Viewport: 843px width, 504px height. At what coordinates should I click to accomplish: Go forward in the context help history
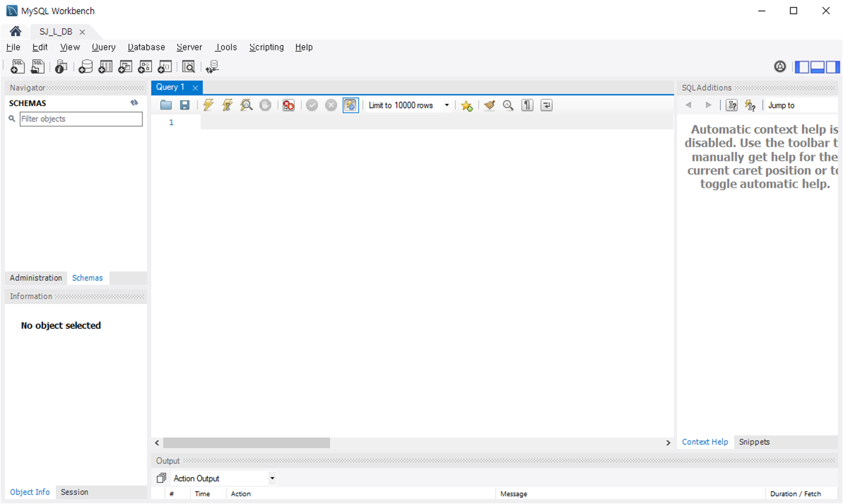point(708,105)
